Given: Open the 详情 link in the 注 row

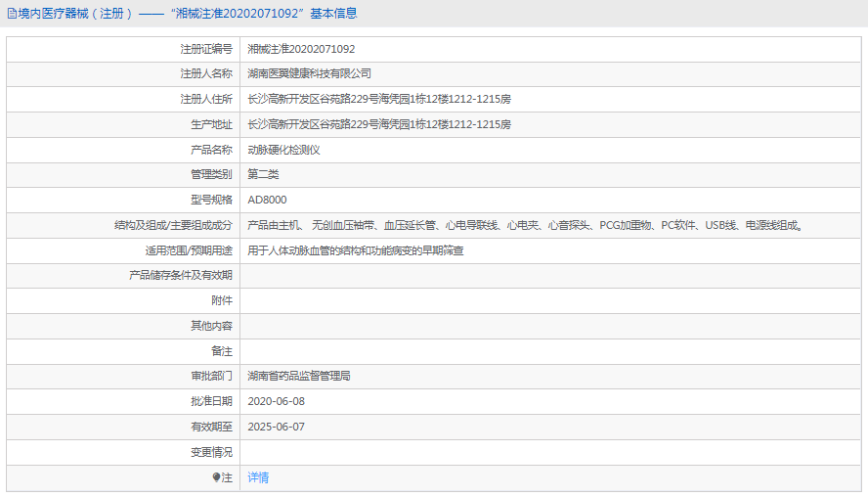Looking at the screenshot, I should 258,477.
